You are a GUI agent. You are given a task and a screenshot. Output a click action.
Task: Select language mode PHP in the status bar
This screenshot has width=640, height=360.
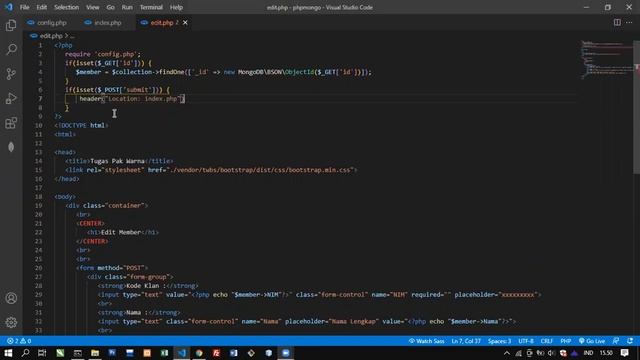[565, 341]
